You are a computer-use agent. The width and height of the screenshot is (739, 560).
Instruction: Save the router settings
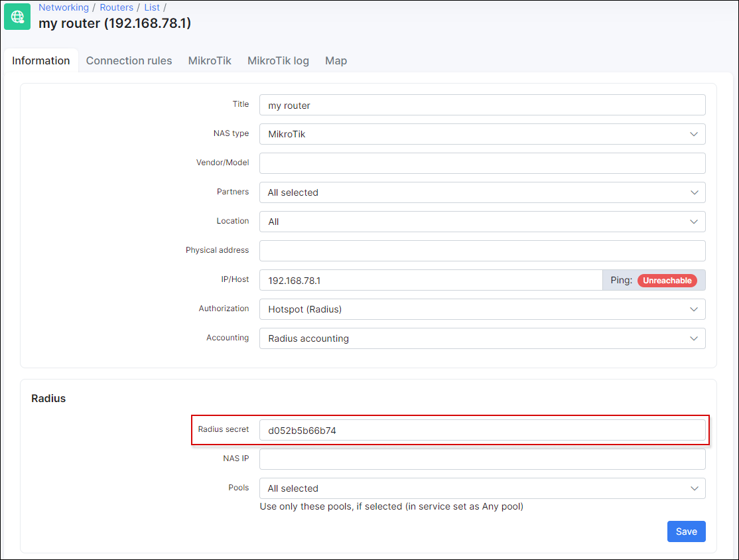tap(686, 531)
